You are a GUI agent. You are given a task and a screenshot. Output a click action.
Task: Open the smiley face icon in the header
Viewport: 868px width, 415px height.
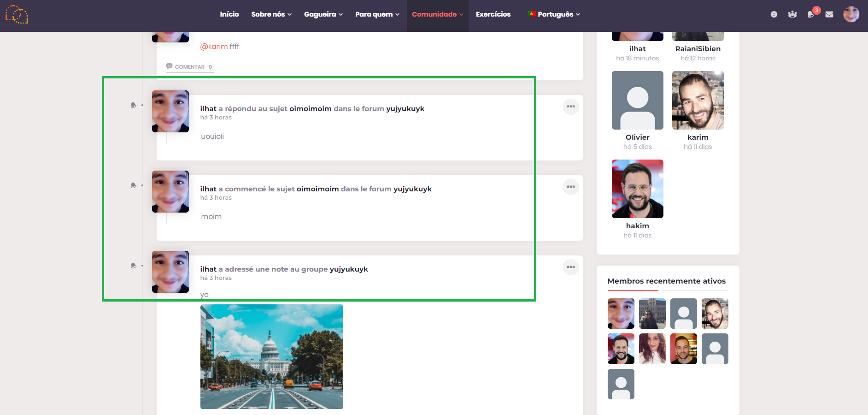click(x=774, y=14)
